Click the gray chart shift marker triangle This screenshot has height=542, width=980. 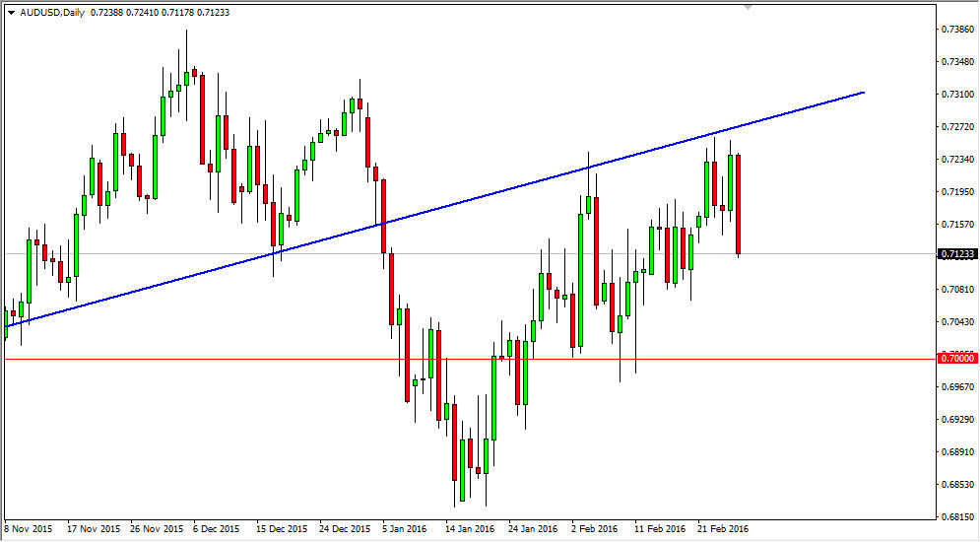pyautogui.click(x=749, y=7)
